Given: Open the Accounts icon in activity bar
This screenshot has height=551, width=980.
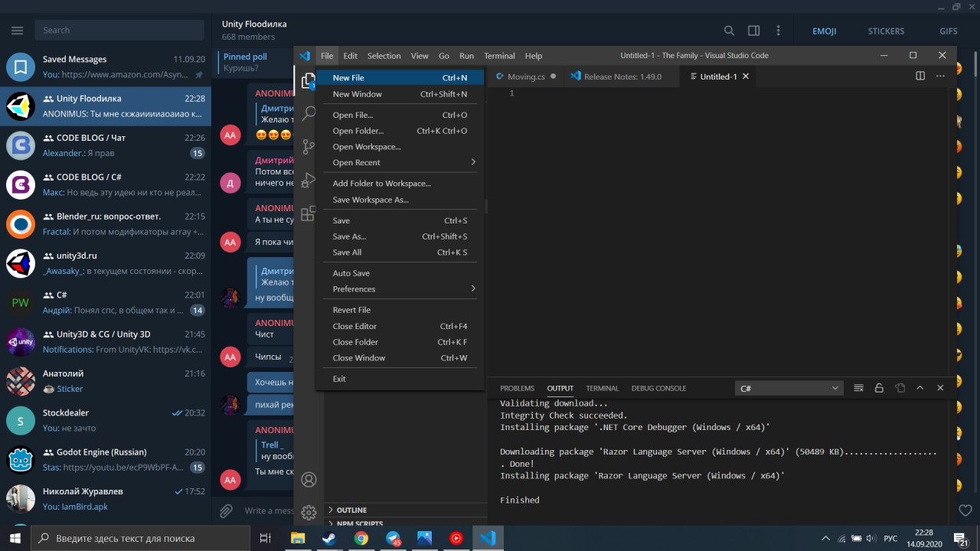Looking at the screenshot, I should [x=309, y=480].
